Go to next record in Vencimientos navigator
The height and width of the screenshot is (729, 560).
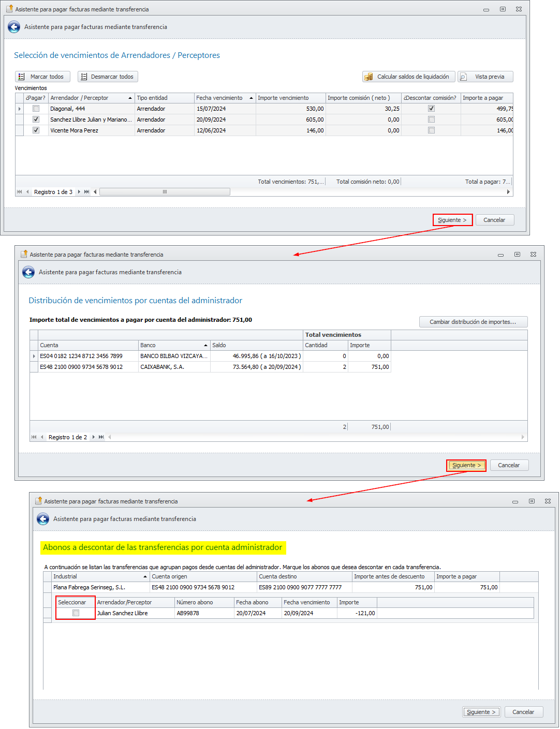(79, 192)
